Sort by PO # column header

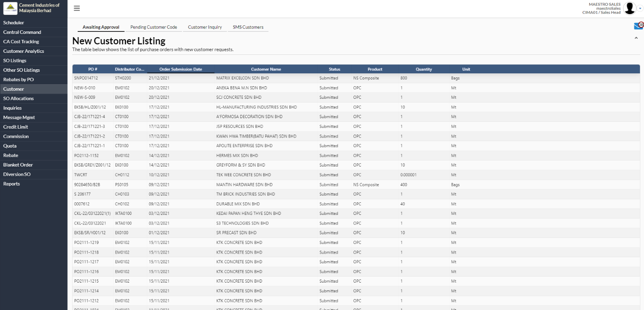click(x=93, y=69)
